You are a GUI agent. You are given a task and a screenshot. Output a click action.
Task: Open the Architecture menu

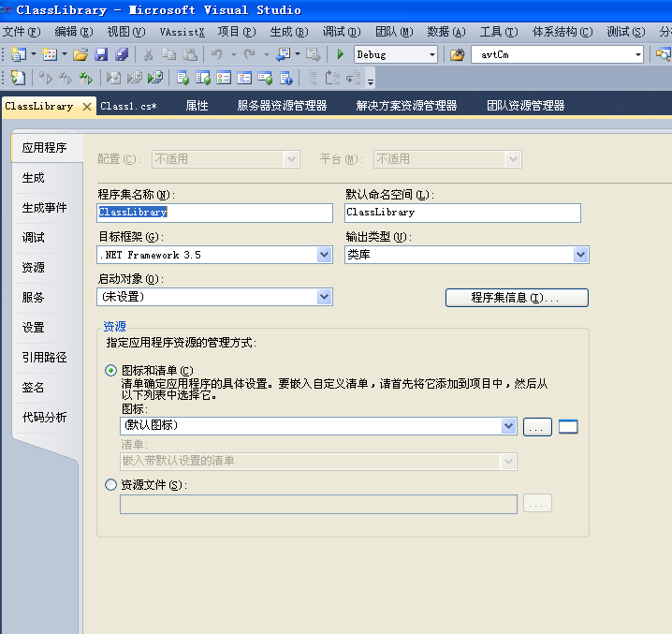(x=562, y=32)
